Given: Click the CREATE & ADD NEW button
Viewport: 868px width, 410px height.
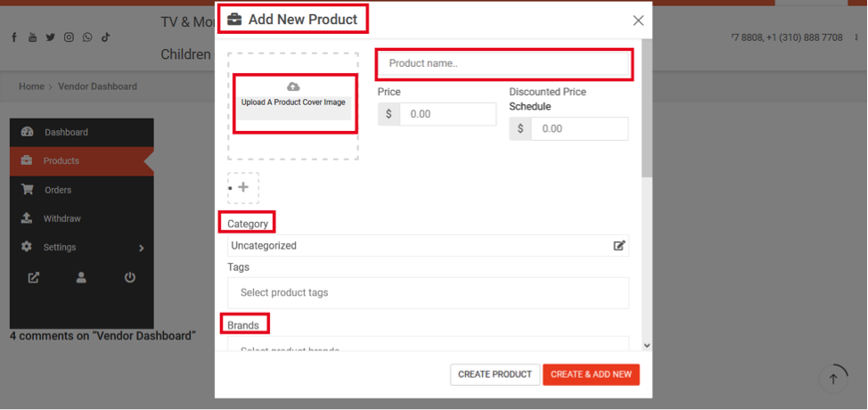Looking at the screenshot, I should (x=591, y=374).
